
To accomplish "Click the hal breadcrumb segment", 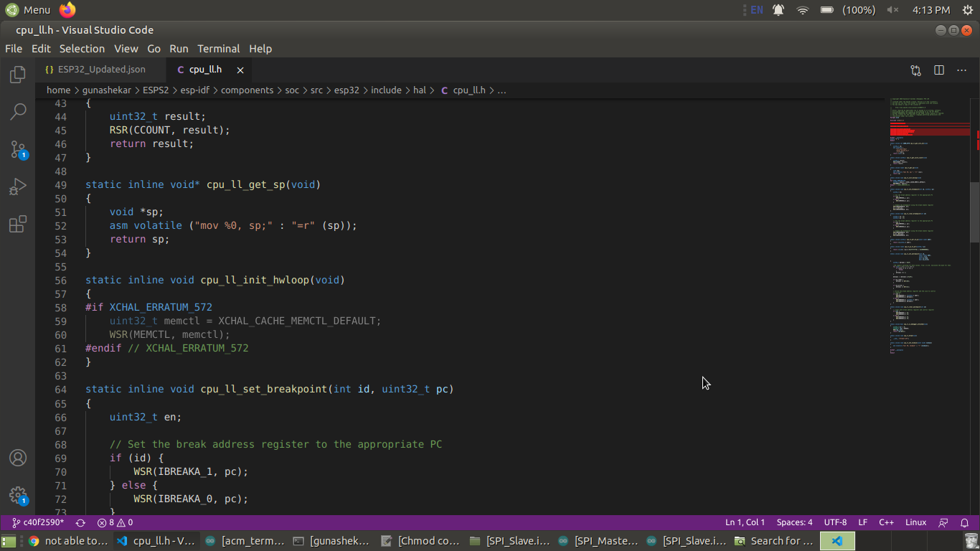I will (420, 90).
